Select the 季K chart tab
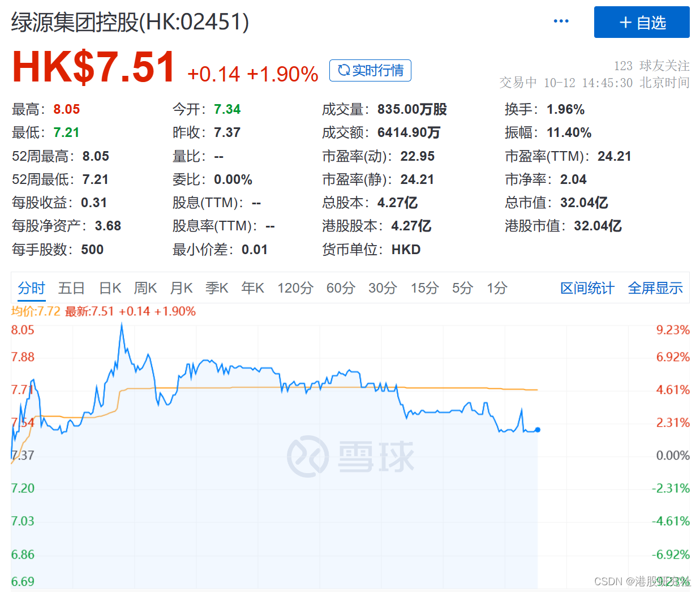The image size is (700, 592). (x=217, y=288)
